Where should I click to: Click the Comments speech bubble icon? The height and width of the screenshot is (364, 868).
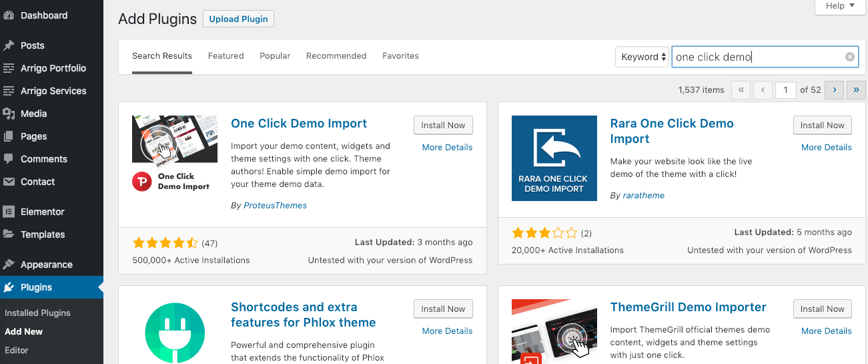(x=9, y=159)
